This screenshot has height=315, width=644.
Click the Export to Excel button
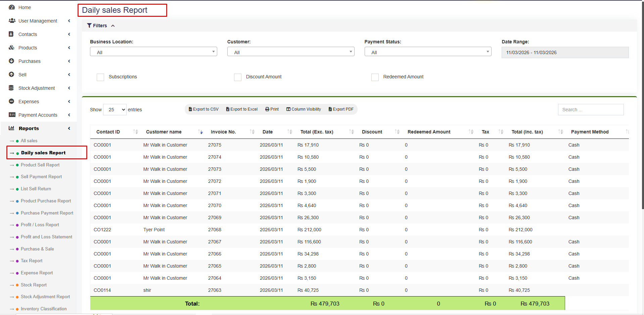point(241,109)
